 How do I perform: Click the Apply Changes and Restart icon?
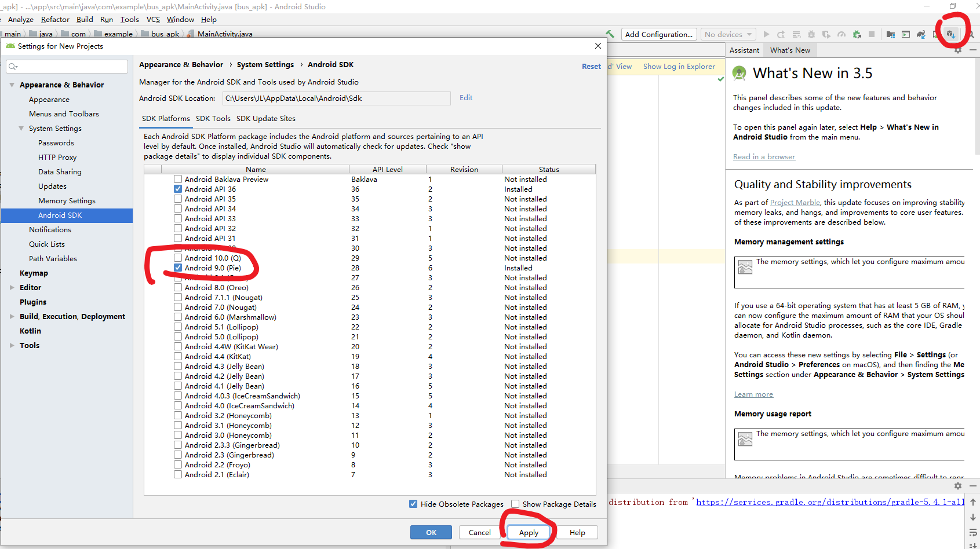tap(781, 34)
